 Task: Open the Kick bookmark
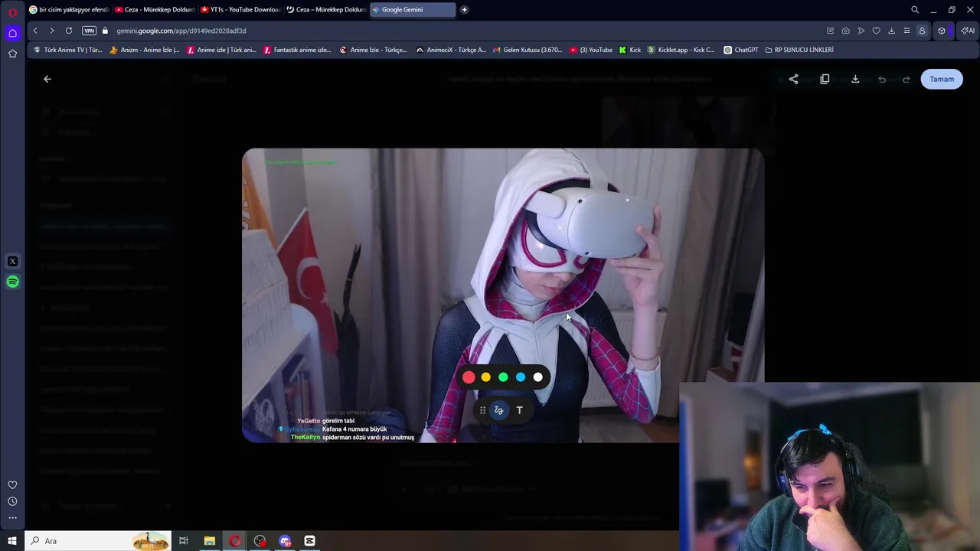tap(630, 50)
